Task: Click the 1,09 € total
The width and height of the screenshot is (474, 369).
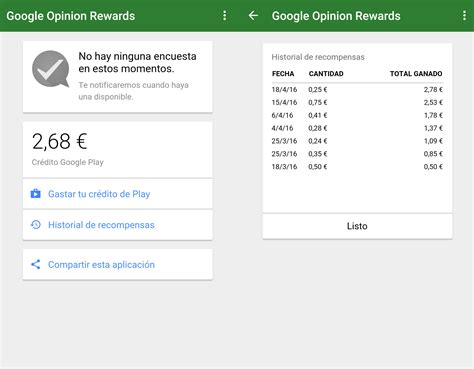Action: 433,141
